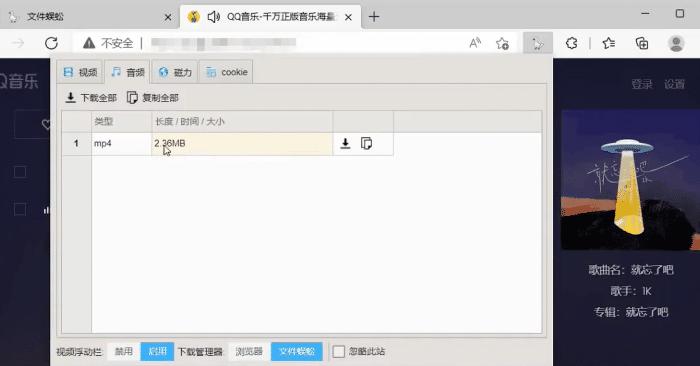Image resolution: width=700 pixels, height=366 pixels.
Task: Mute the QQ音乐 tab speaker icon
Action: [x=214, y=17]
